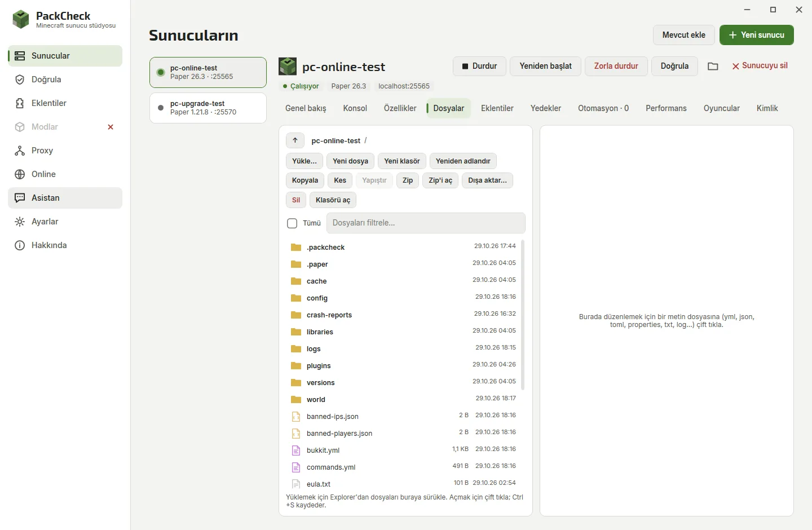Switch to the Konsol tab
This screenshot has height=530, width=812.
coord(355,108)
